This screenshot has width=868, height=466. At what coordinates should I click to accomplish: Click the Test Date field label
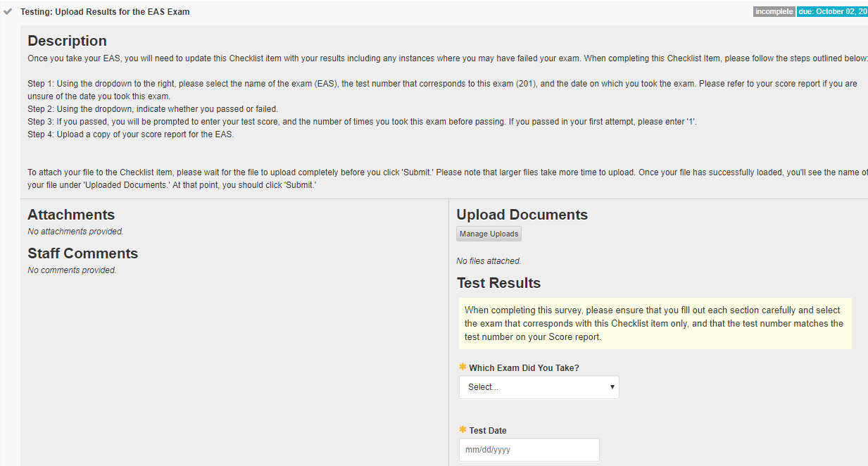click(x=488, y=431)
